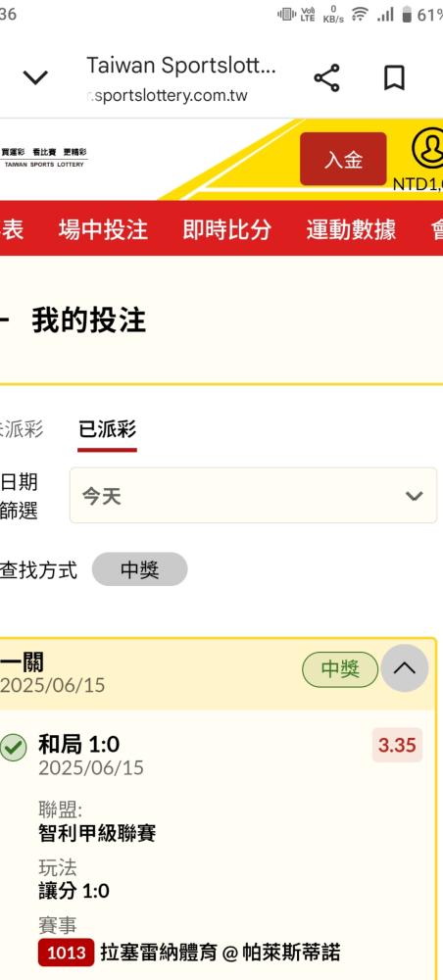Screen dimensions: 443x980
Task: Bookmark this page using the bookmark icon
Action: 394,78
